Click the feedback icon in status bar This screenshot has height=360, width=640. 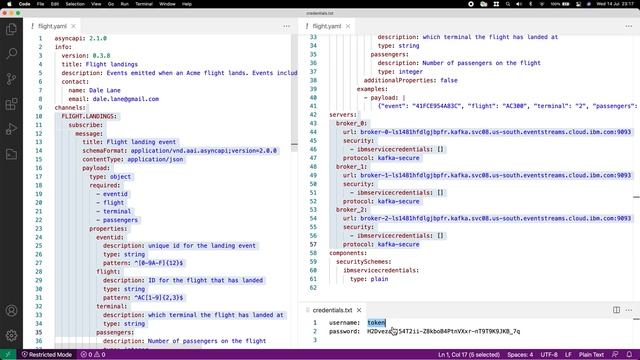click(615, 355)
